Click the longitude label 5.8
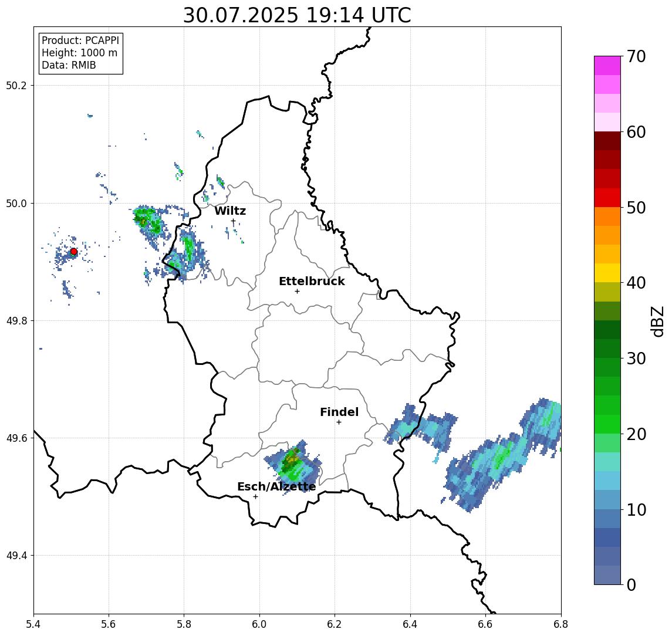This screenshot has height=636, width=672. click(184, 624)
